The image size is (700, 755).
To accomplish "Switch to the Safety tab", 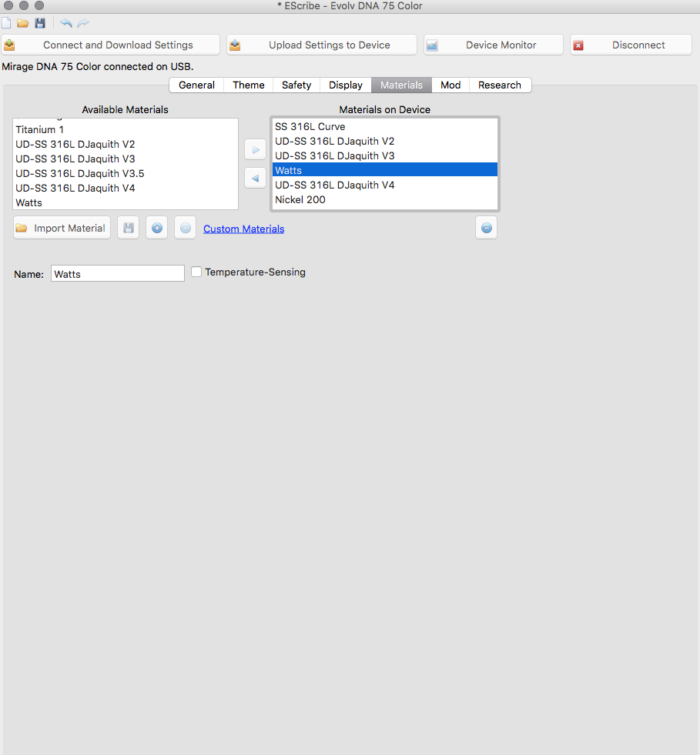I will tap(296, 85).
